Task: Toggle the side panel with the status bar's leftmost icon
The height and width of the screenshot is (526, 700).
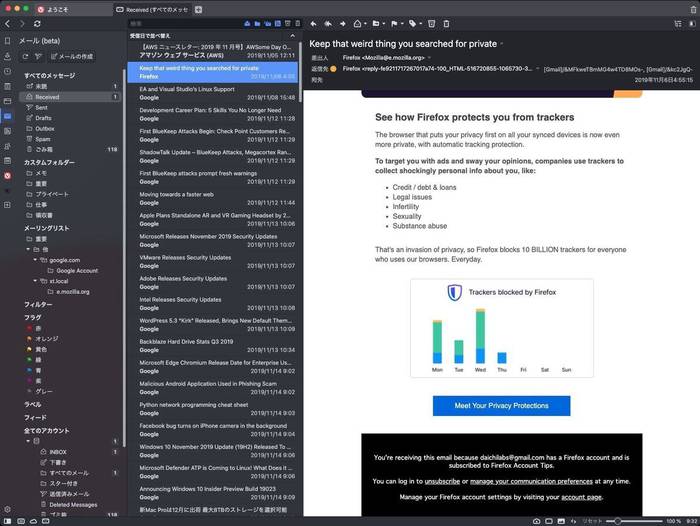Action: pos(8,521)
